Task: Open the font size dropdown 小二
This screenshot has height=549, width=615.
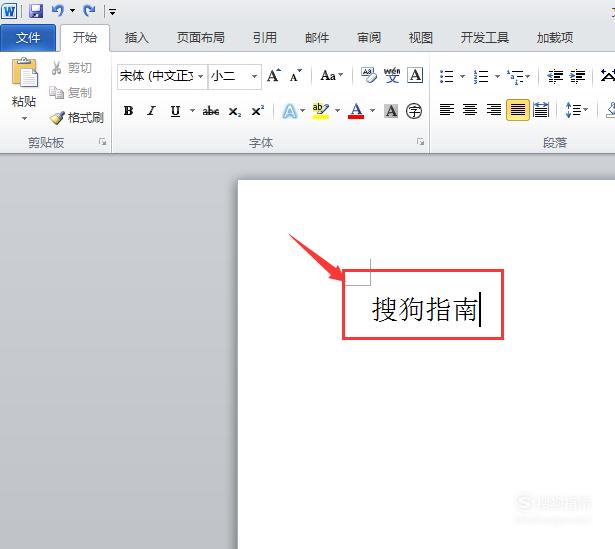Action: (x=254, y=76)
